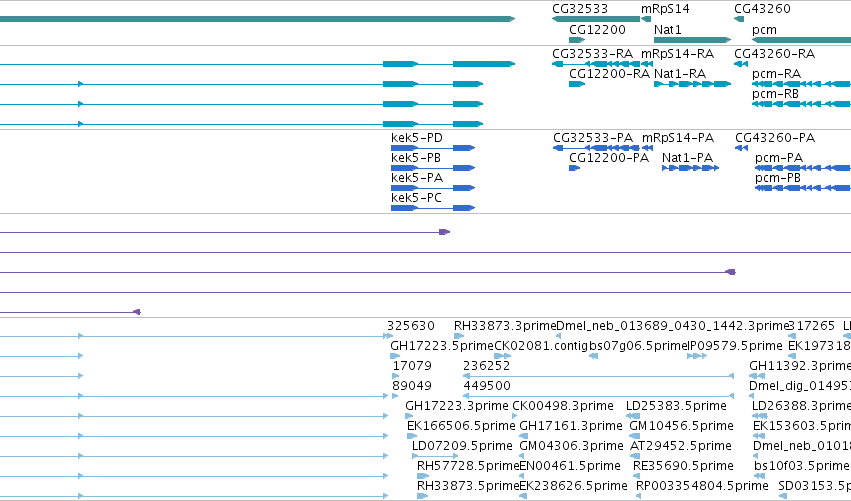Open feature label 236252
Viewport: 851px width, 501px height.
pyautogui.click(x=487, y=366)
